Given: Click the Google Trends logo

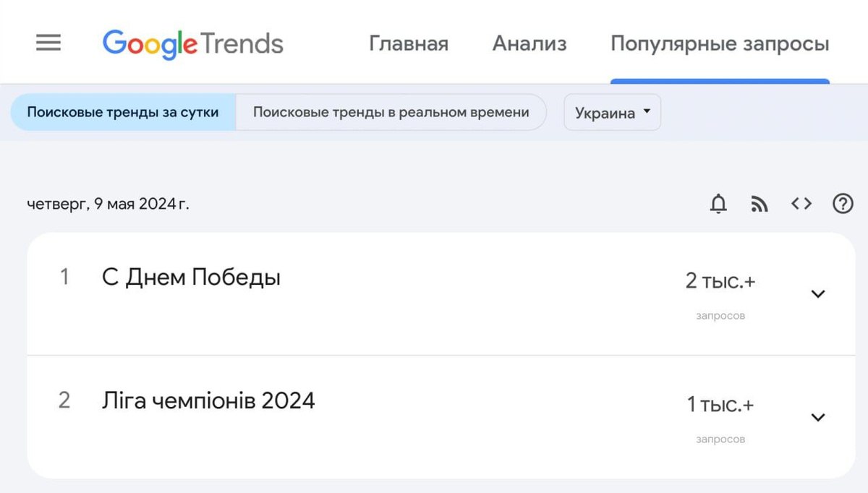Looking at the screenshot, I should pyautogui.click(x=192, y=44).
